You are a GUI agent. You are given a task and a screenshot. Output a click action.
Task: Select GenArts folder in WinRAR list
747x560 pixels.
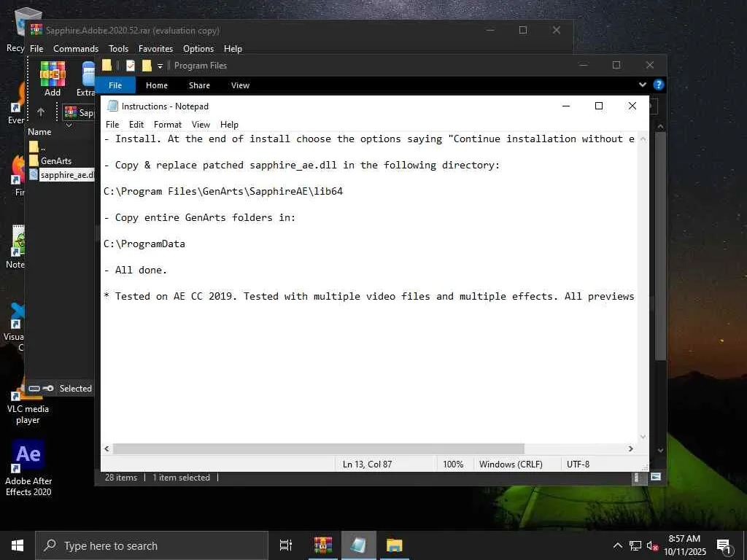(55, 161)
